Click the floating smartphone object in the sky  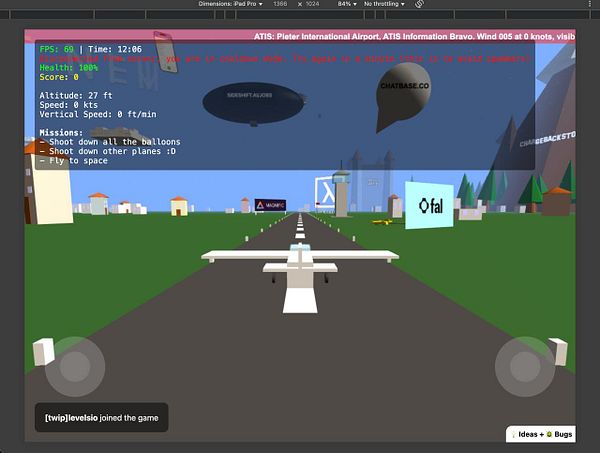pyautogui.click(x=166, y=52)
